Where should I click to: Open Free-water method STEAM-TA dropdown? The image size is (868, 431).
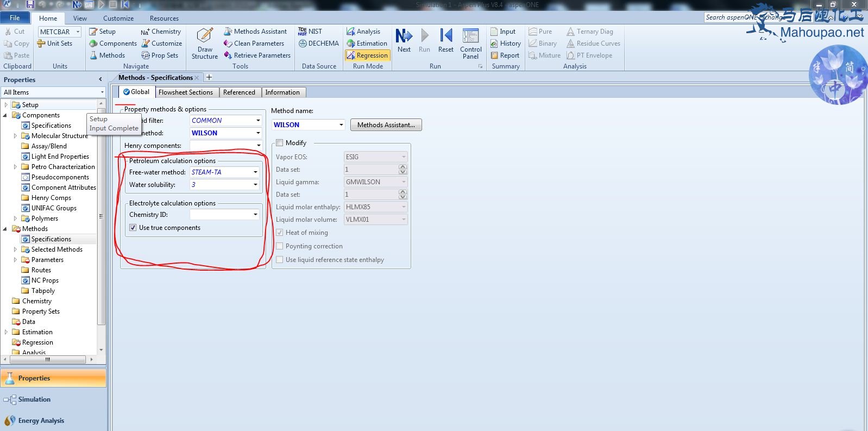(255, 172)
